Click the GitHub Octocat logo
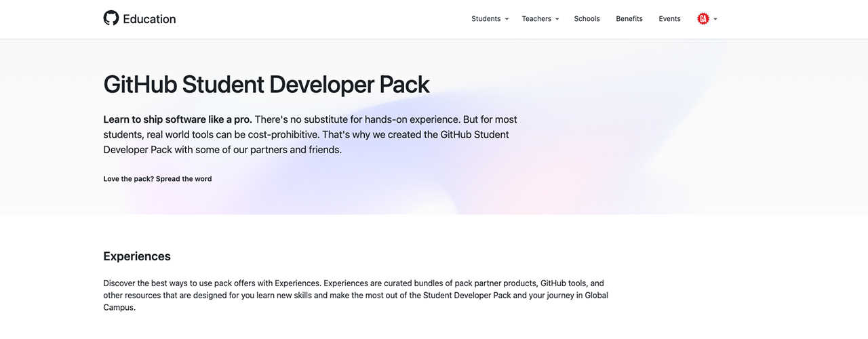 coord(111,18)
